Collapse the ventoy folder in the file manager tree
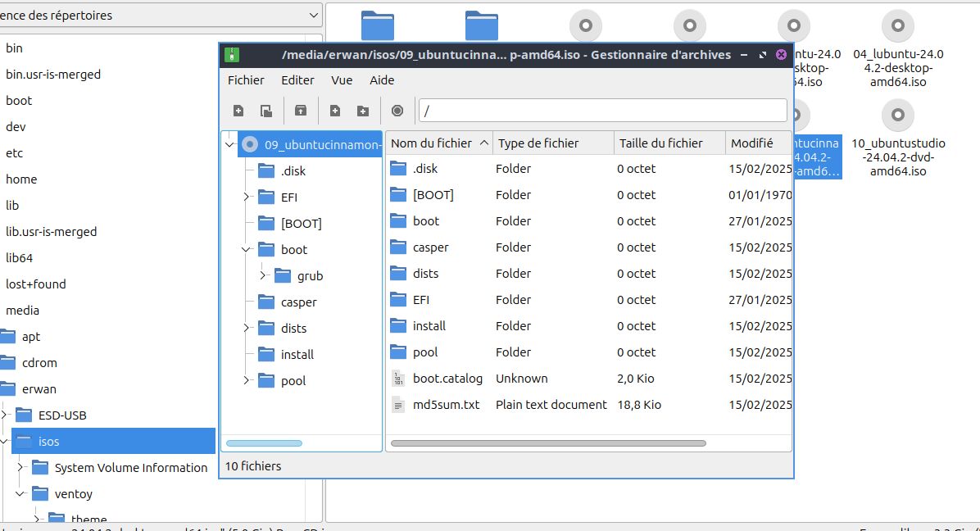The height and width of the screenshot is (531, 980). [20, 493]
